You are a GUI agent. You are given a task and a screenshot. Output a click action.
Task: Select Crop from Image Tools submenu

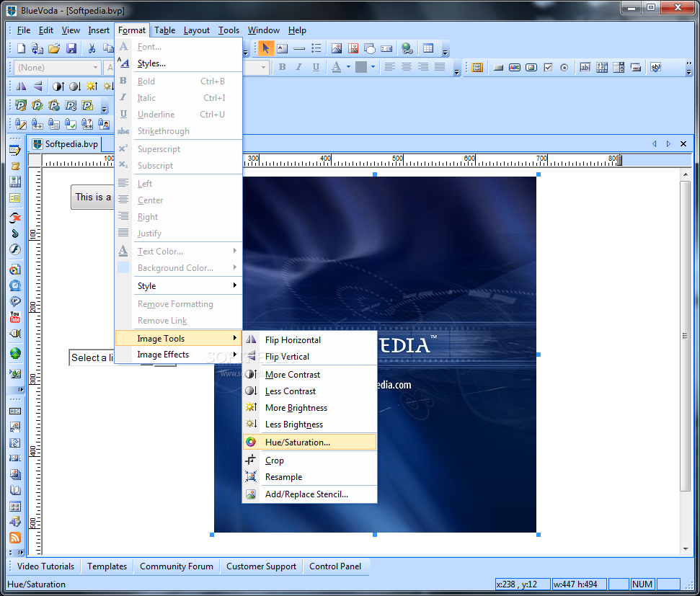pyautogui.click(x=310, y=461)
